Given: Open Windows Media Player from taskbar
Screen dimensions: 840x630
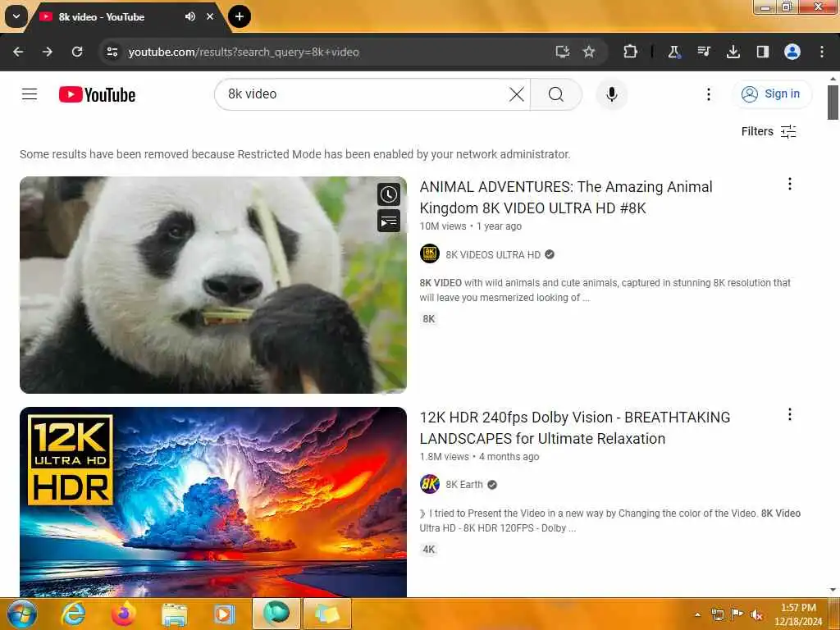Looking at the screenshot, I should tap(225, 614).
